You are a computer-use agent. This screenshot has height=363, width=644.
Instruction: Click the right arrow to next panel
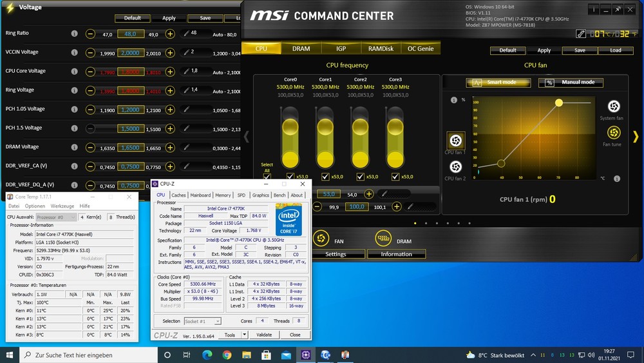[636, 137]
